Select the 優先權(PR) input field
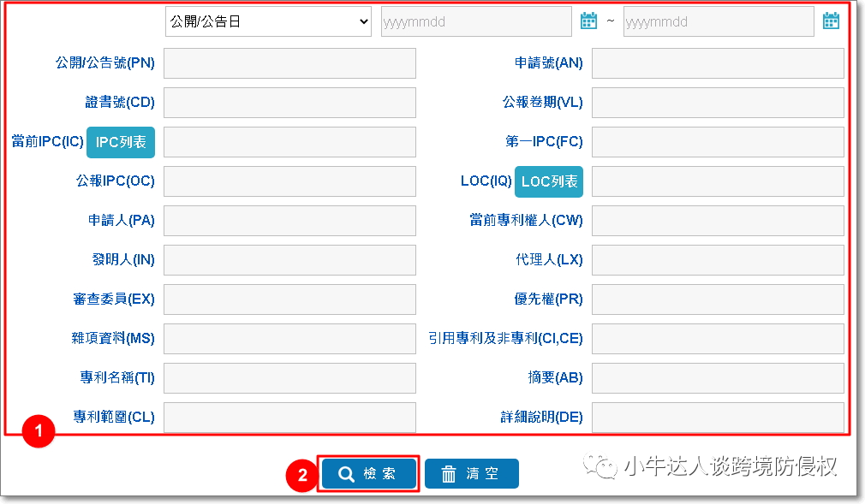 click(718, 299)
